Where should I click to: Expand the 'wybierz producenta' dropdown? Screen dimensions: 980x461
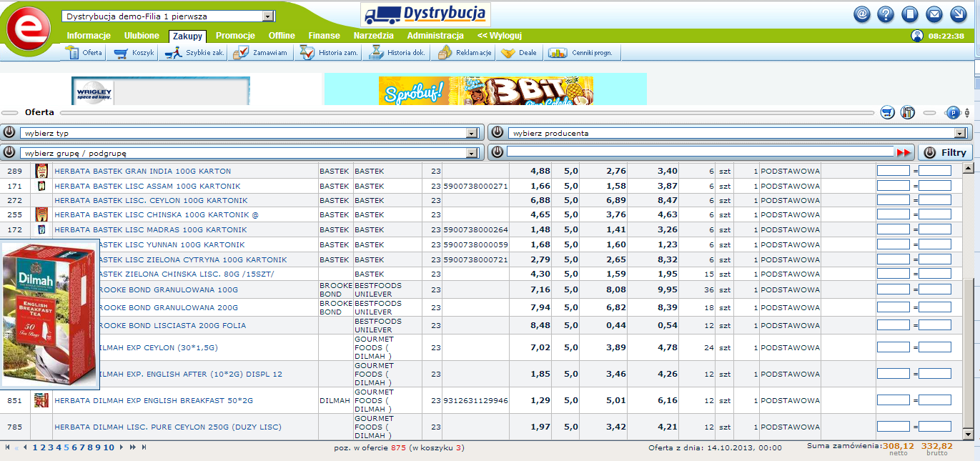pos(960,133)
